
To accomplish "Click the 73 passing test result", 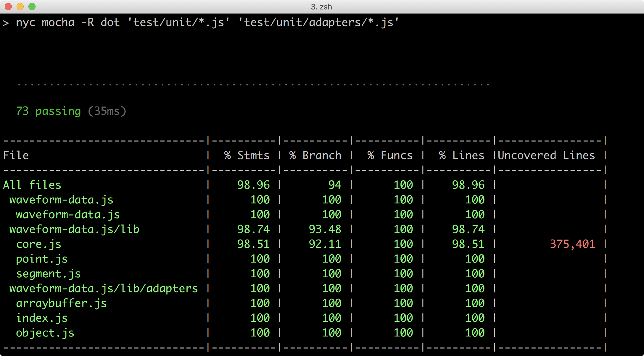I will coord(48,111).
